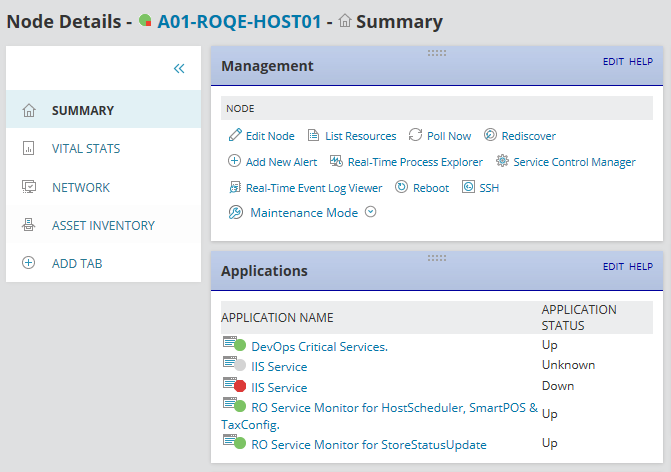Click the Poll Now refresh icon
Viewport: 671px width, 472px height.
pos(416,136)
